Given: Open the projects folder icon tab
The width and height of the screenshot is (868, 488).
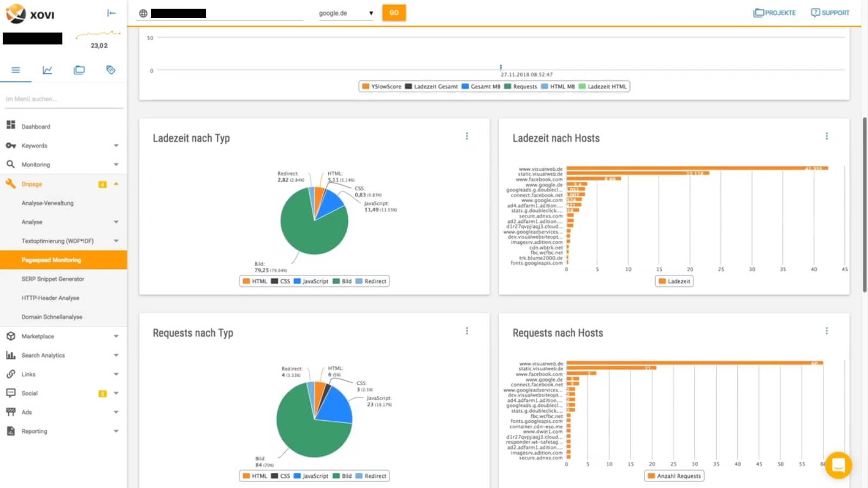Looking at the screenshot, I should click(x=79, y=70).
